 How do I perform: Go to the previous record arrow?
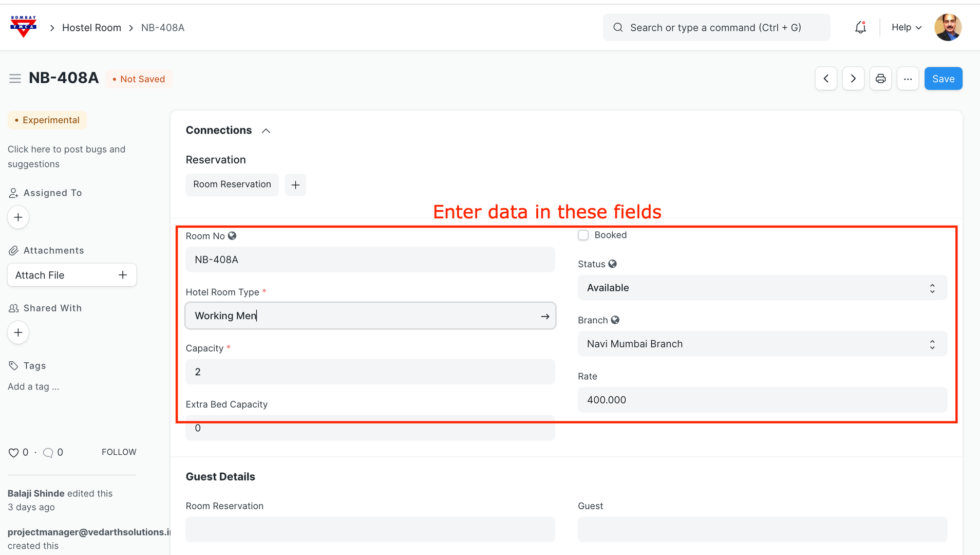[x=826, y=79]
